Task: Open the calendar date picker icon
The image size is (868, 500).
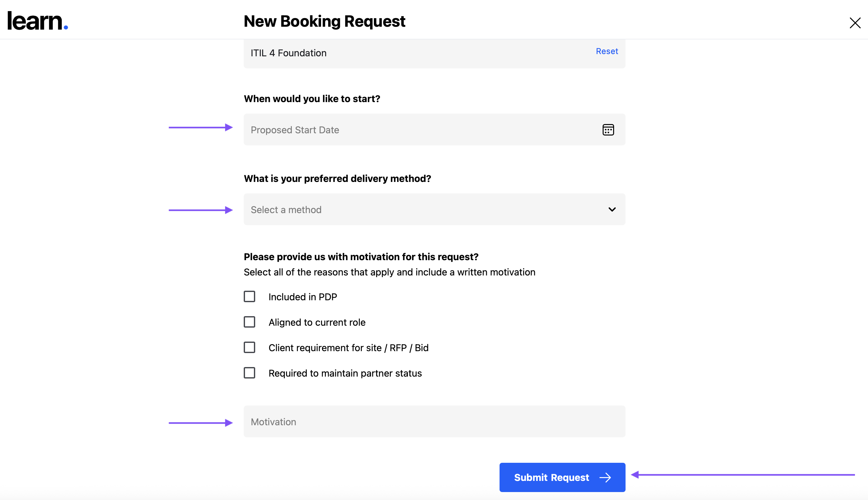Action: 608,130
